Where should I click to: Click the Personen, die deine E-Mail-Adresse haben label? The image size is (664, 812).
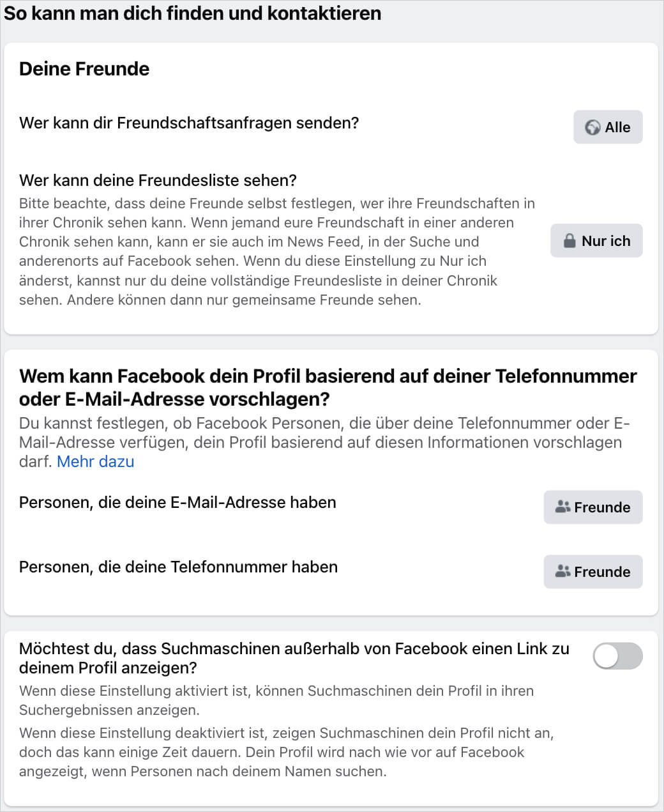point(177,503)
